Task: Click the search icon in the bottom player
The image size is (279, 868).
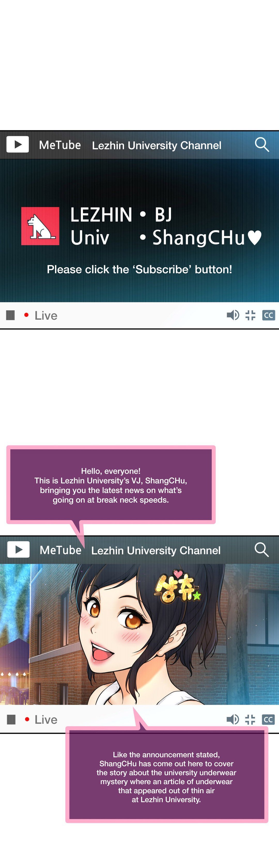Action: 261,550
